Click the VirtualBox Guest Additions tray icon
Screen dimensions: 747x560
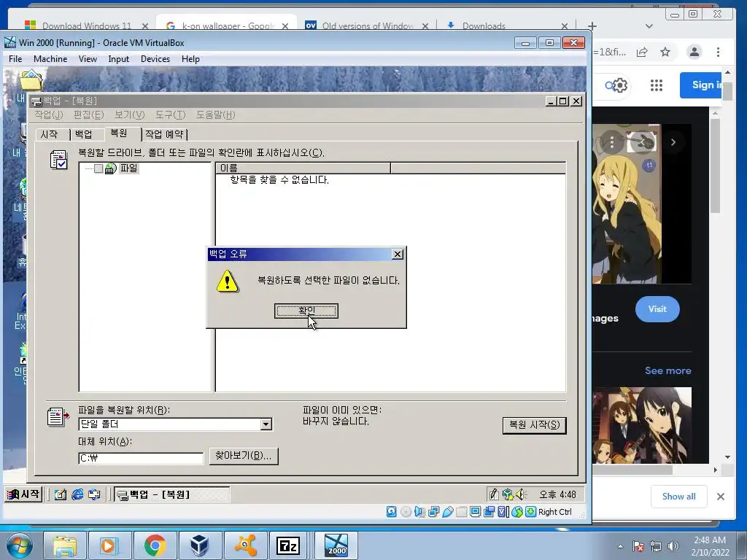pyautogui.click(x=508, y=494)
